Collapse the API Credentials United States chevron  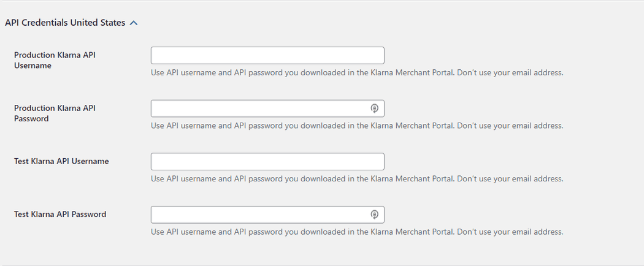[134, 23]
